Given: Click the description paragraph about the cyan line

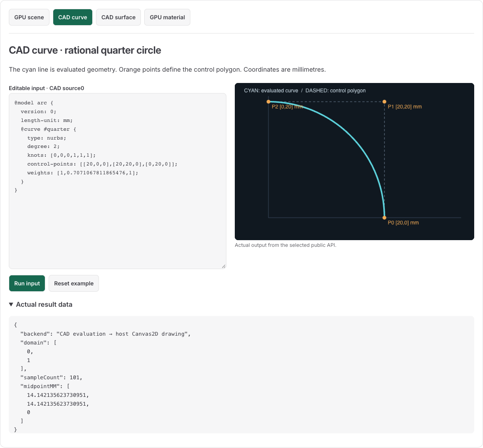Looking at the screenshot, I should point(167,70).
